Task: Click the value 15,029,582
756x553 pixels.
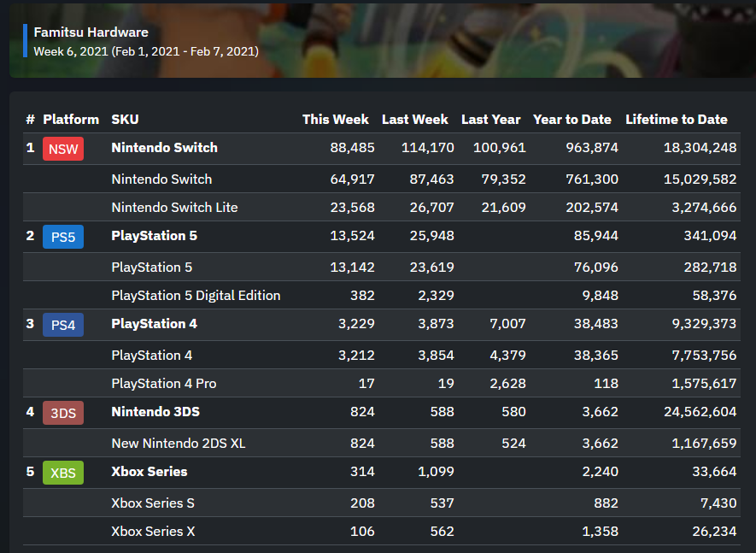Action: pos(700,179)
